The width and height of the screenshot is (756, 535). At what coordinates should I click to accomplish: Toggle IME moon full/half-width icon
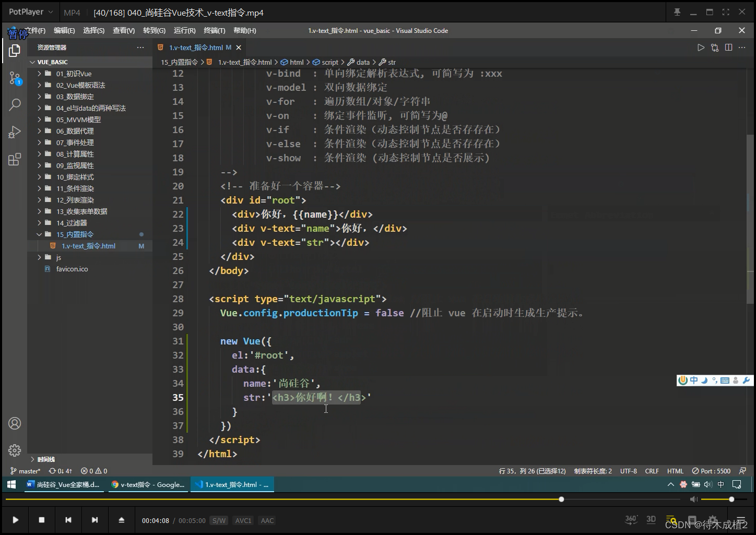[704, 381]
